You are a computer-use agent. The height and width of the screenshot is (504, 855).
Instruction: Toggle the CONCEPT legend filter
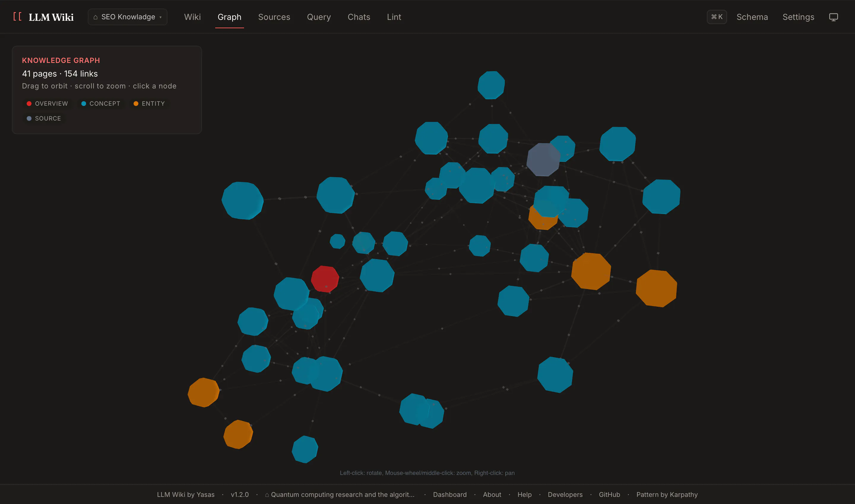point(101,104)
